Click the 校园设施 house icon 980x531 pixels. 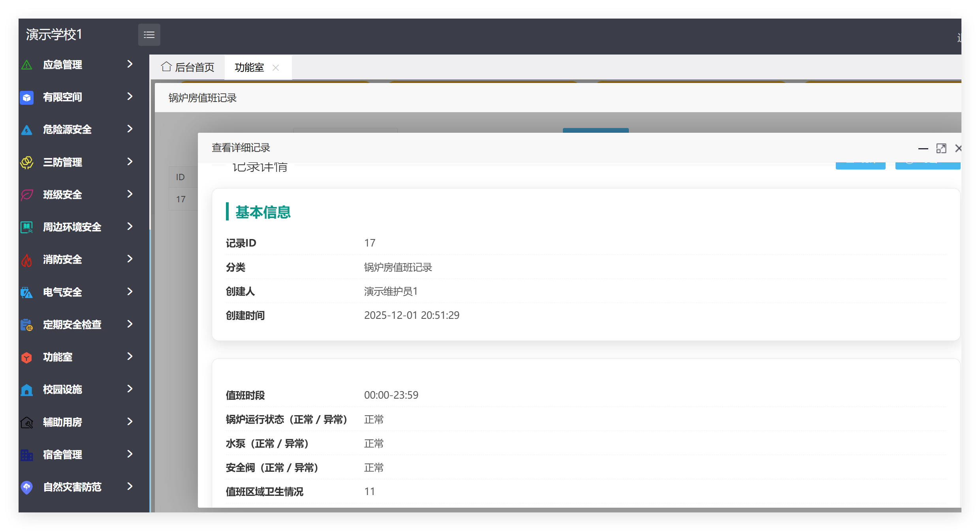tap(26, 390)
